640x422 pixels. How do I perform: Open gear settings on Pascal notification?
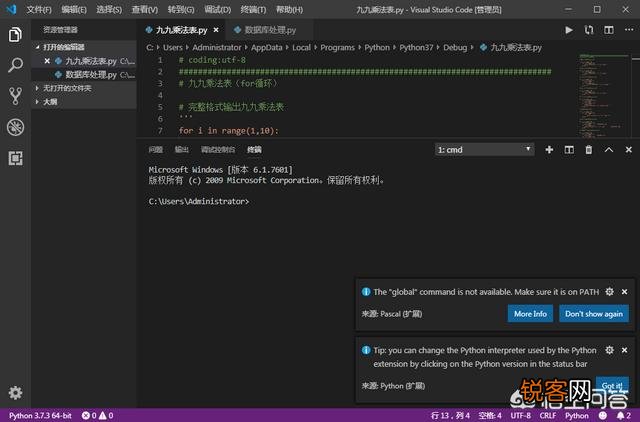609,291
